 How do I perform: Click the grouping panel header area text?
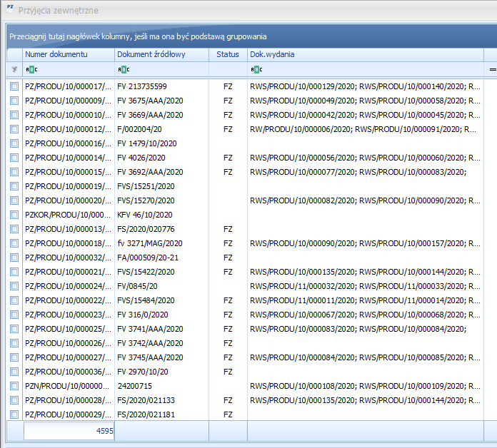(x=138, y=36)
